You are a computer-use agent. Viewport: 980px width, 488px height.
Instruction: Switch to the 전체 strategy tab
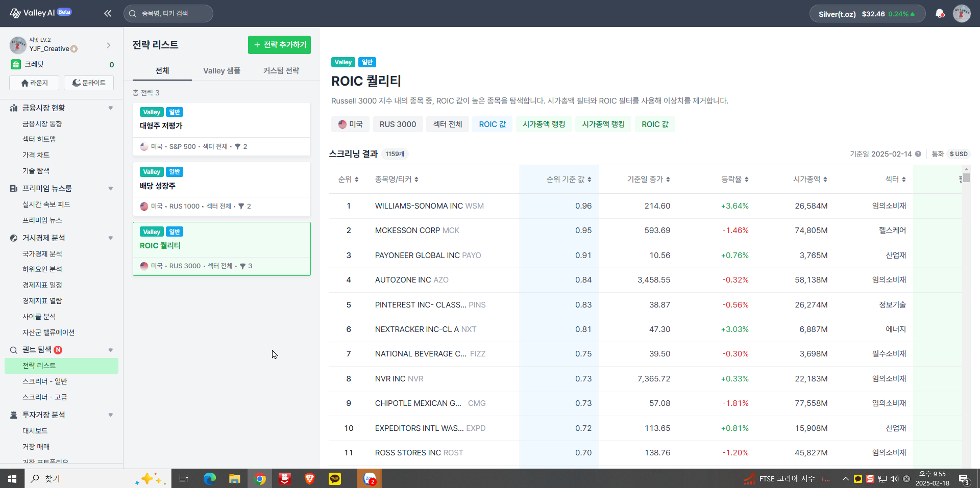(162, 71)
